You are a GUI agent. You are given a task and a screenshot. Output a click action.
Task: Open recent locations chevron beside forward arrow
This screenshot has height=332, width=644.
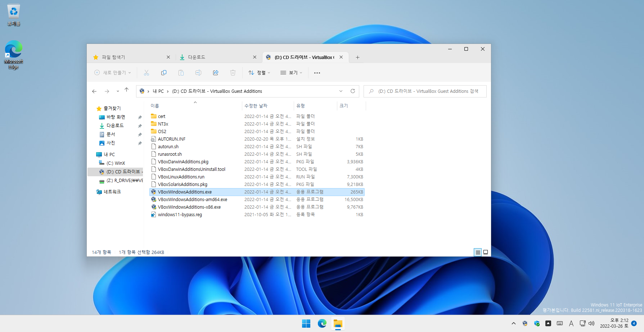click(x=118, y=91)
